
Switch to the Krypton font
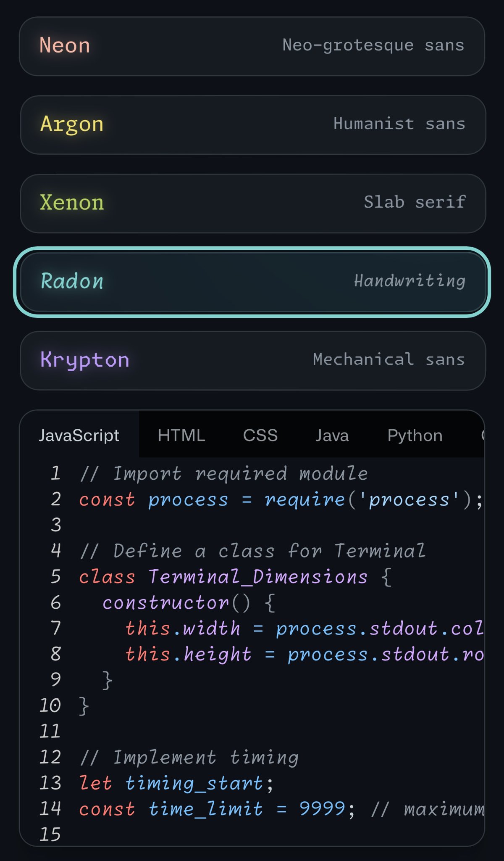click(x=252, y=361)
